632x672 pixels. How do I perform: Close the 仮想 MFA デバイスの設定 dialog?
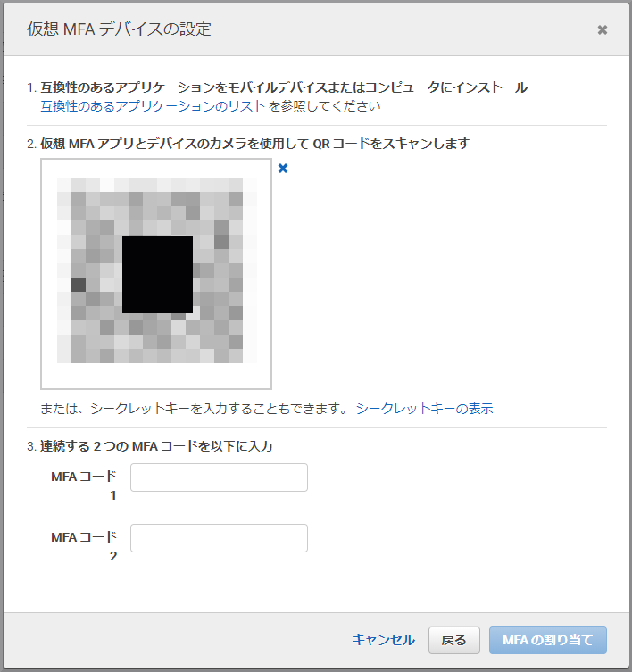click(602, 29)
